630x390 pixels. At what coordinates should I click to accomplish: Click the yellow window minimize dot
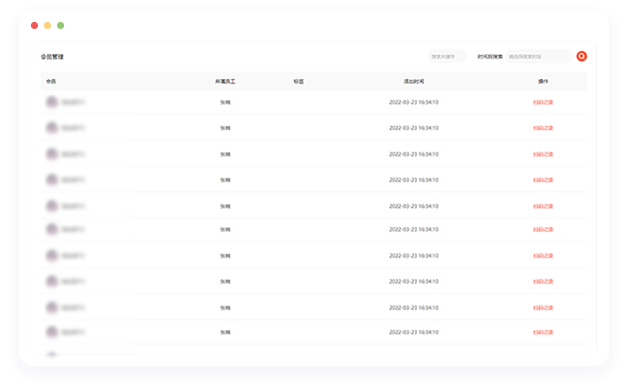click(x=47, y=25)
